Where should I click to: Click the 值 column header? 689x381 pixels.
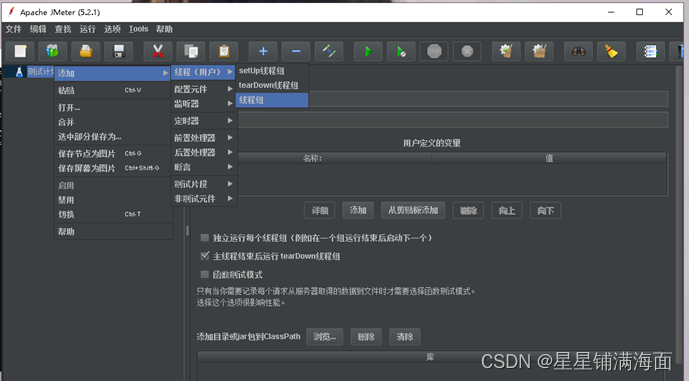point(549,158)
